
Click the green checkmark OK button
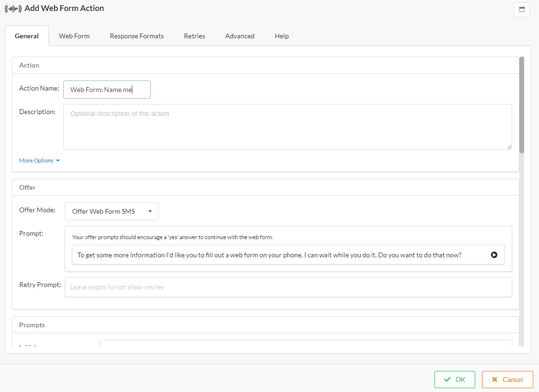point(455,380)
